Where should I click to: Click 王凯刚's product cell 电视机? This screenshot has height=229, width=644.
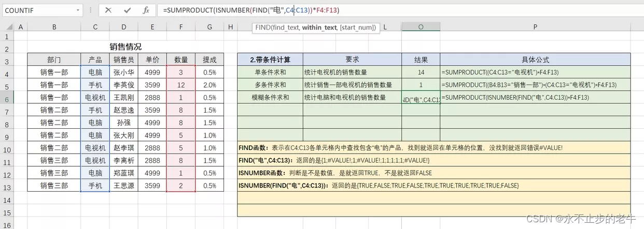[95, 98]
